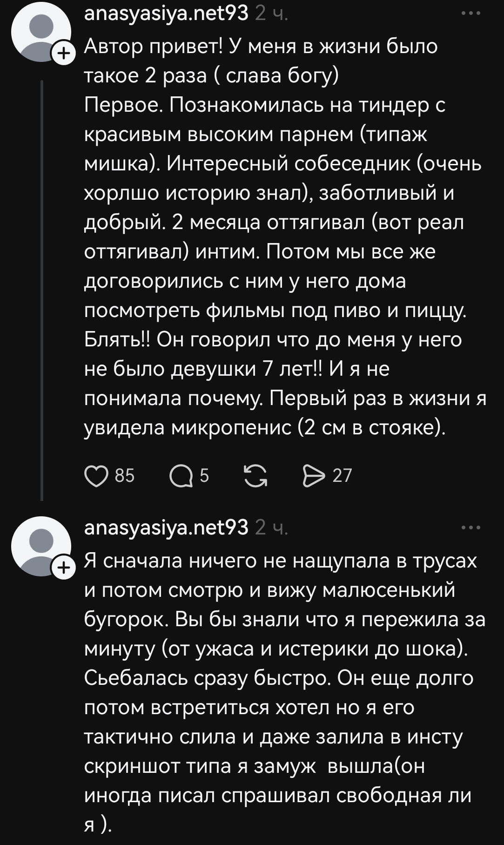The height and width of the screenshot is (845, 504).
Task: Open replies via the comment bubble icon
Action: pos(181,476)
